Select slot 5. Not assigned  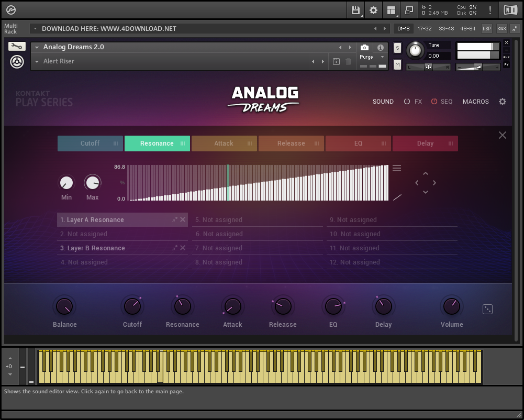tap(258, 220)
